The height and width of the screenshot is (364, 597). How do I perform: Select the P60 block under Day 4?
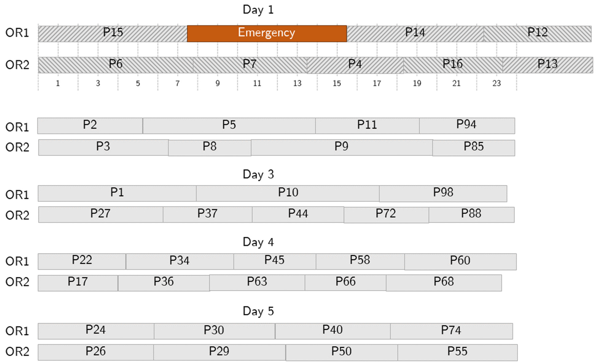point(460,261)
